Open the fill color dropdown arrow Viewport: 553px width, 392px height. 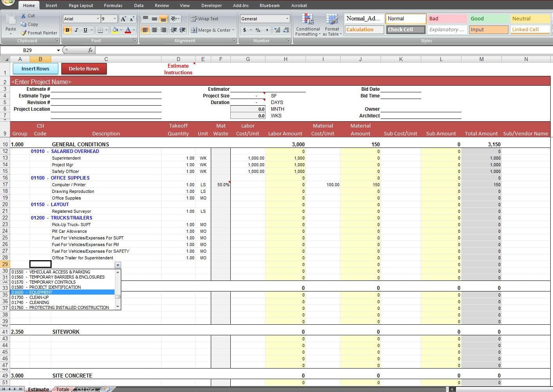[121, 30]
